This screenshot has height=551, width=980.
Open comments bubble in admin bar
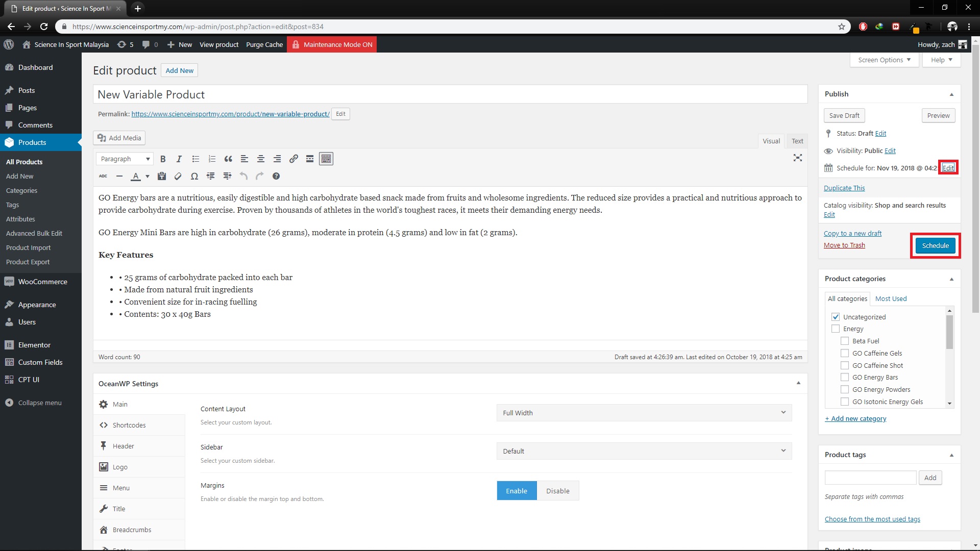[150, 45]
